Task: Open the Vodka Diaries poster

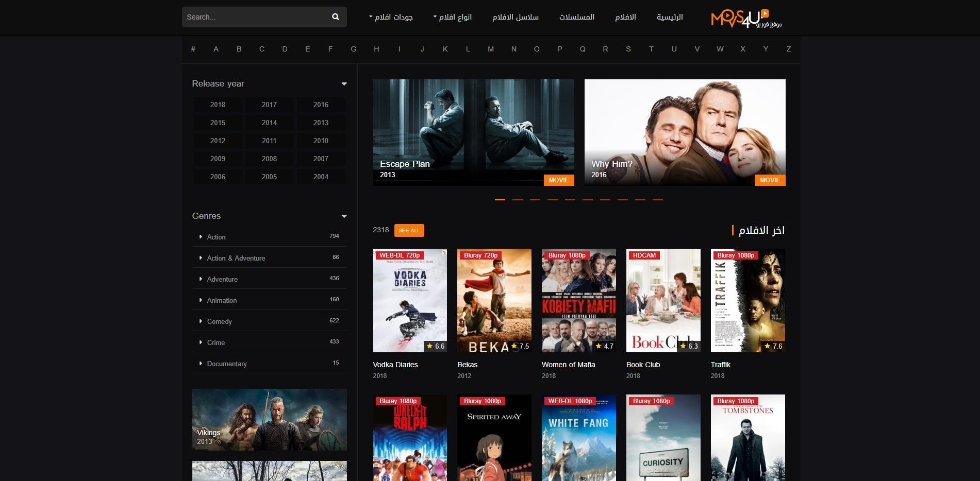Action: (x=410, y=300)
